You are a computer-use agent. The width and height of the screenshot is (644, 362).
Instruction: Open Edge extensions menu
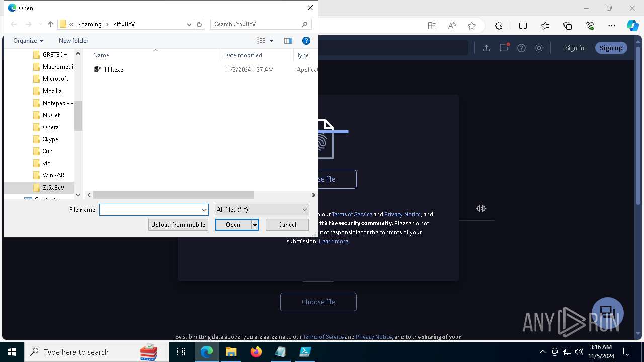coord(499,26)
